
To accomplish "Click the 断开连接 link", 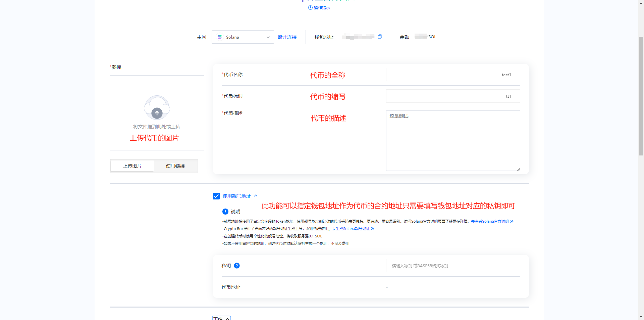I will pos(287,37).
